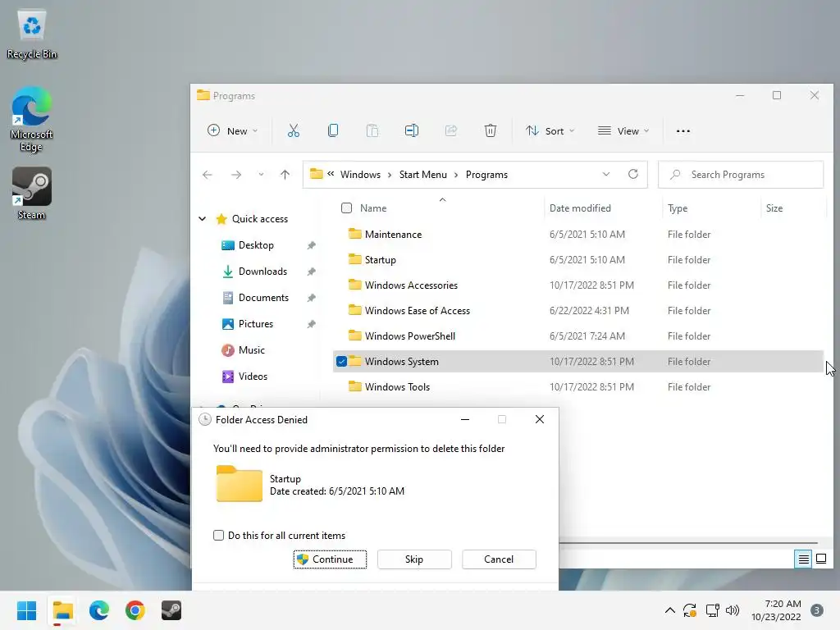
Task: Click the Search Programs input field
Action: point(741,175)
